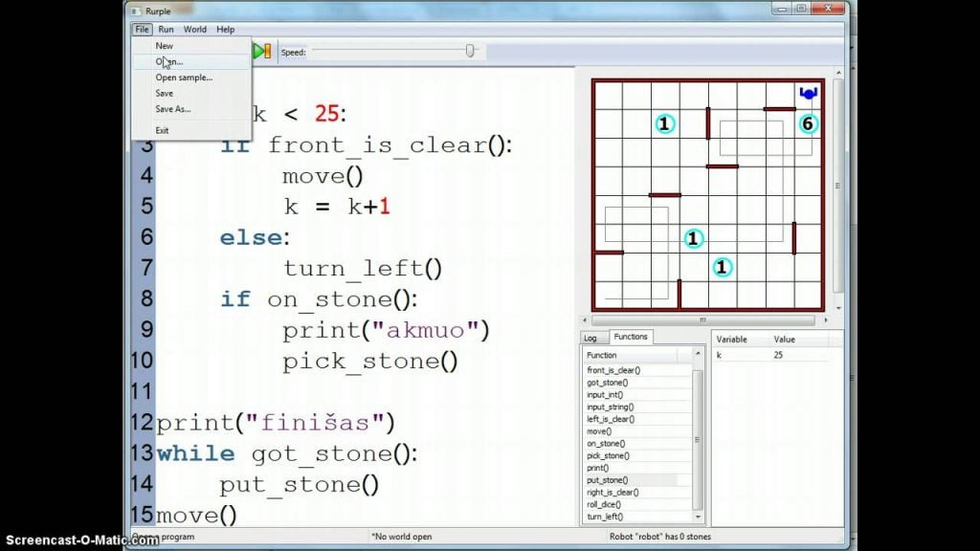Viewport: 980px width, 551px height.
Task: Select put_stone() in the function list
Action: 608,480
